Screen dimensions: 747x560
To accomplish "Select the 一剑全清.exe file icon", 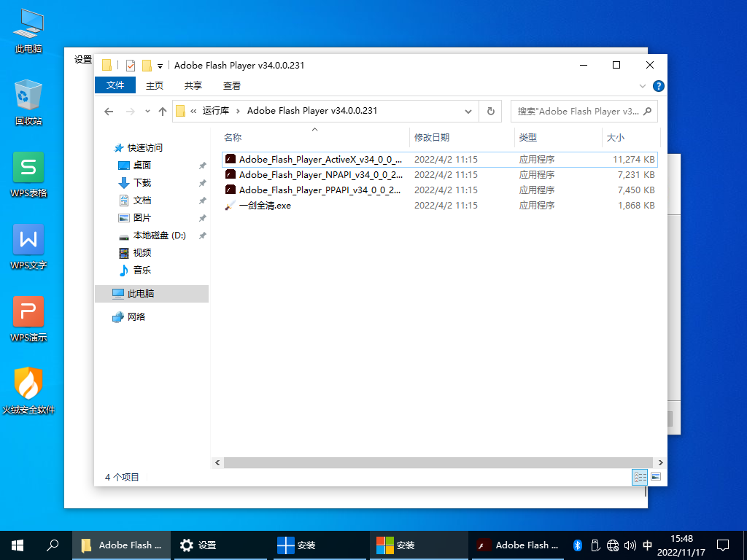I will tap(231, 205).
